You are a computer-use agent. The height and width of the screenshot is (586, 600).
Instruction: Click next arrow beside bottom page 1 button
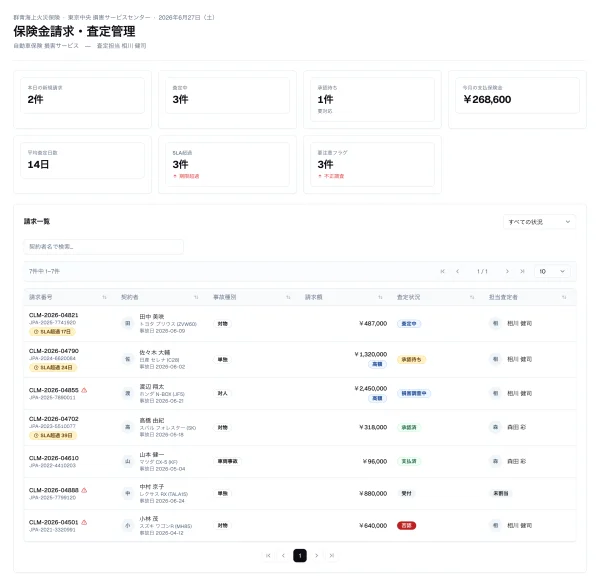[316, 555]
